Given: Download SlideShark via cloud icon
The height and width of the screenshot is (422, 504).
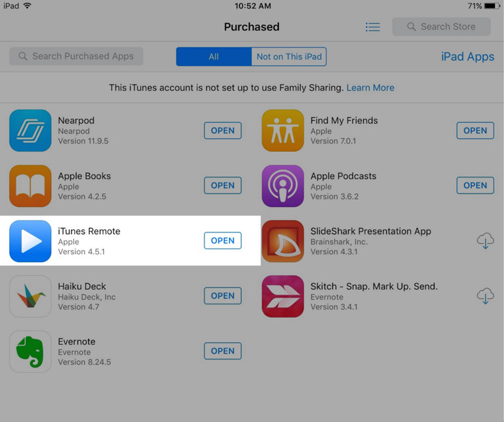Looking at the screenshot, I should click(485, 241).
